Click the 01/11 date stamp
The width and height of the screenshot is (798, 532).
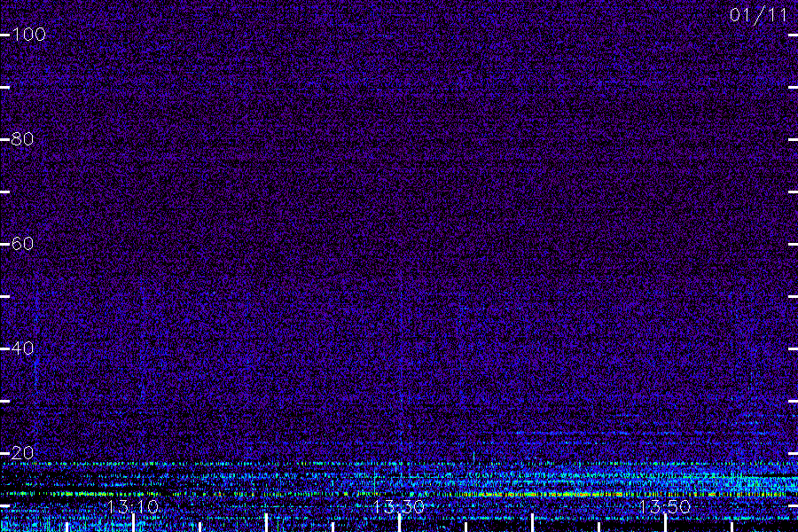(x=758, y=15)
